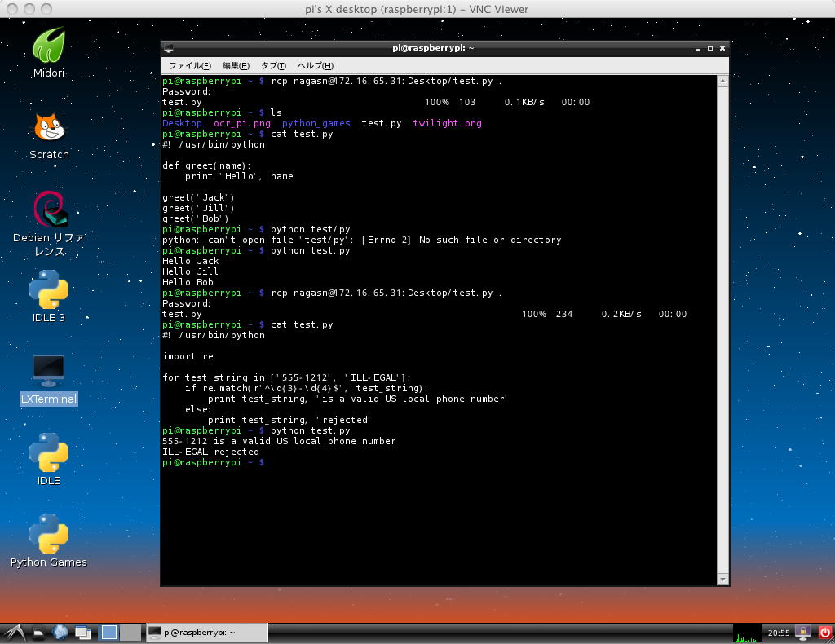Click 'ocr_pi.png' in the ls output
The image size is (835, 644).
241,123
